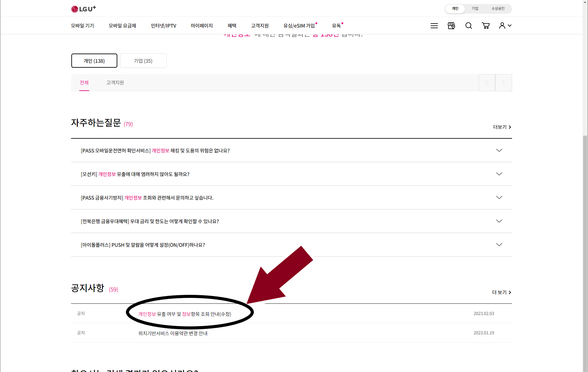Open the 인터넷/IPTV menu
The height and width of the screenshot is (372, 588).
164,26
